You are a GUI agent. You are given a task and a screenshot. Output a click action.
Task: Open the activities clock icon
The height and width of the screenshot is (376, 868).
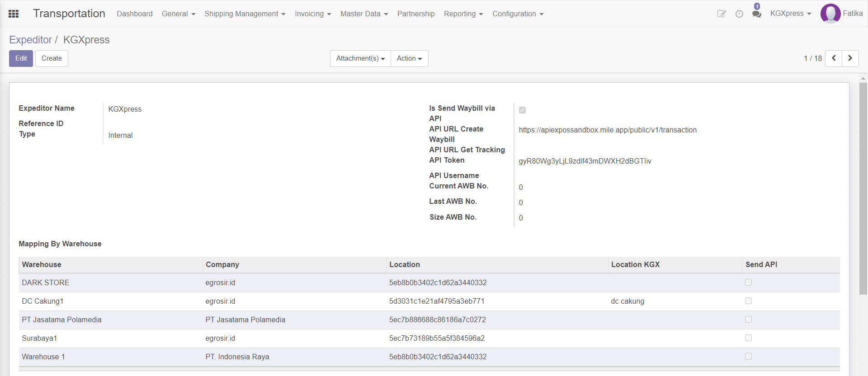click(739, 14)
